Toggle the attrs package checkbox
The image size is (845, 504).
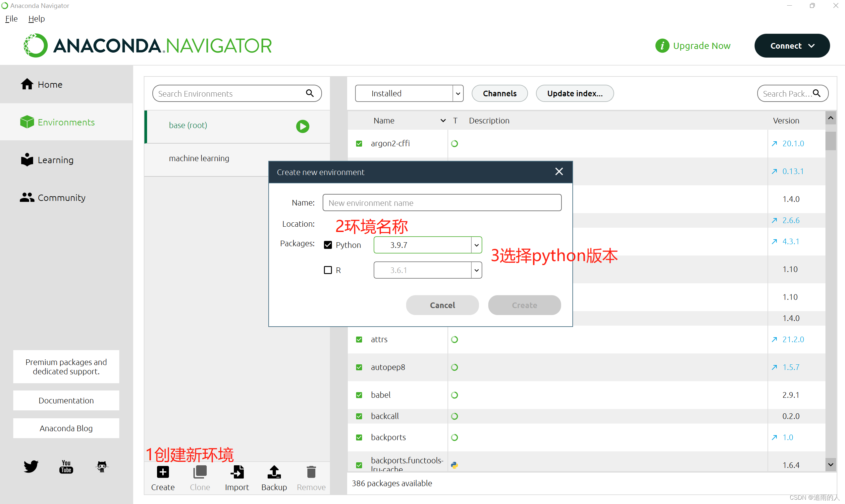click(x=359, y=339)
